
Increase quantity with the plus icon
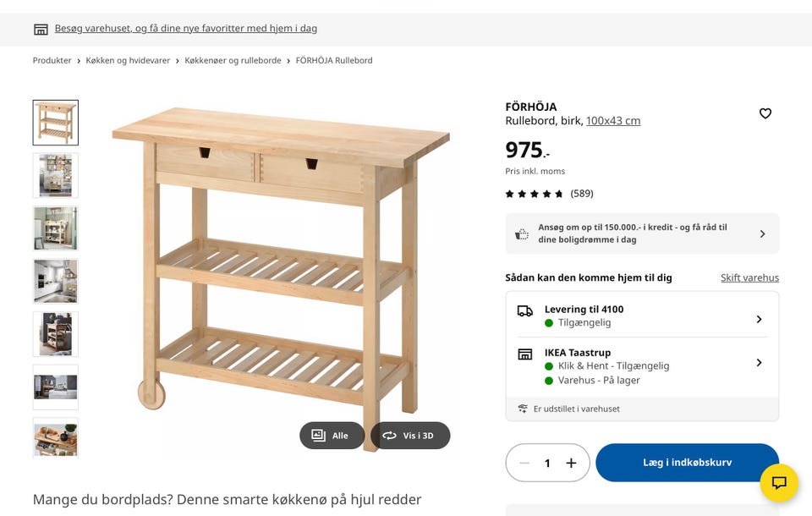pos(571,463)
